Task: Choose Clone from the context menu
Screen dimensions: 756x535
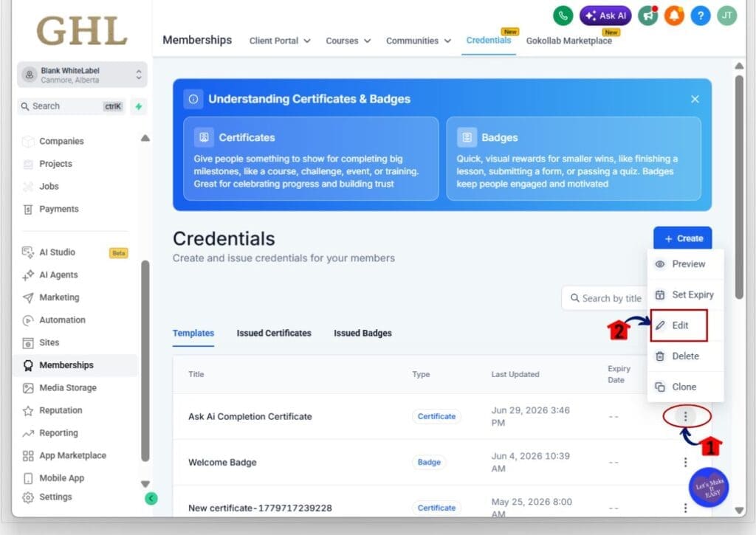Action: click(x=685, y=387)
